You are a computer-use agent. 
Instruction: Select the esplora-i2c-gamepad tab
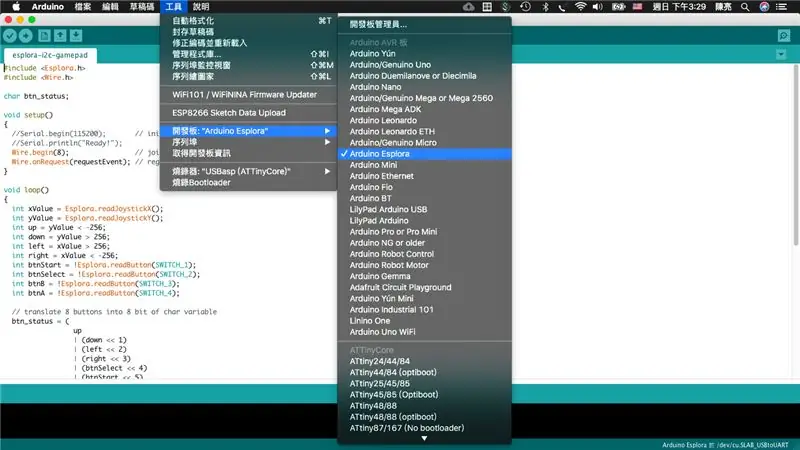click(50, 55)
